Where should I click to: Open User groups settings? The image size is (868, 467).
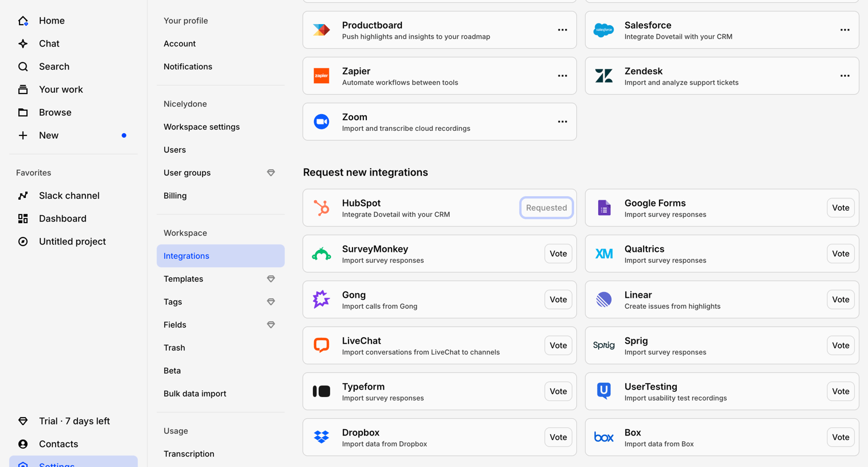click(220, 173)
